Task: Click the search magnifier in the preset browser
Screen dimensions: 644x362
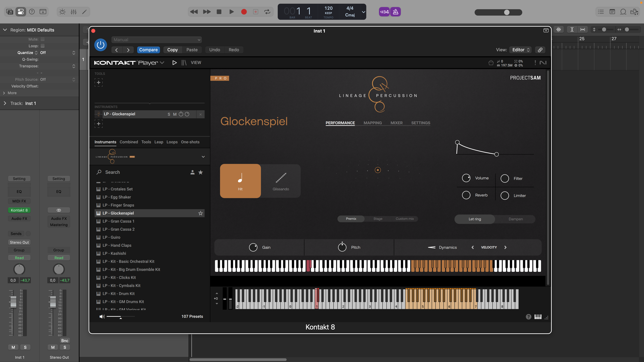Action: 99,172
